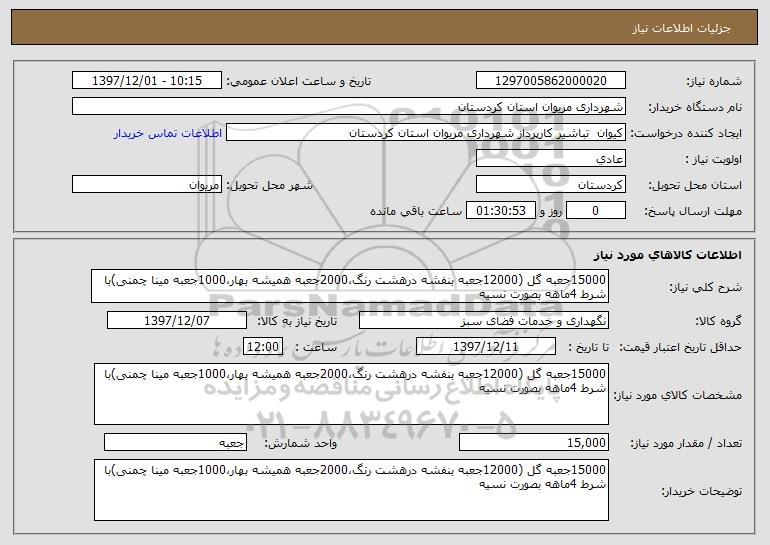Click the goods group field نگهداری و خدمات فضای سبز
This screenshot has width=770, height=545.
click(484, 320)
